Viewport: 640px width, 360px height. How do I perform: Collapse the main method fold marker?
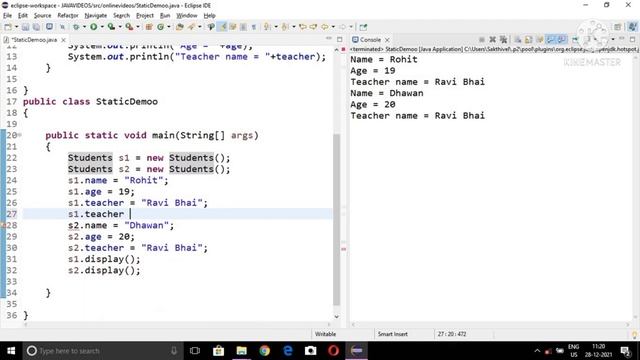pos(20,135)
